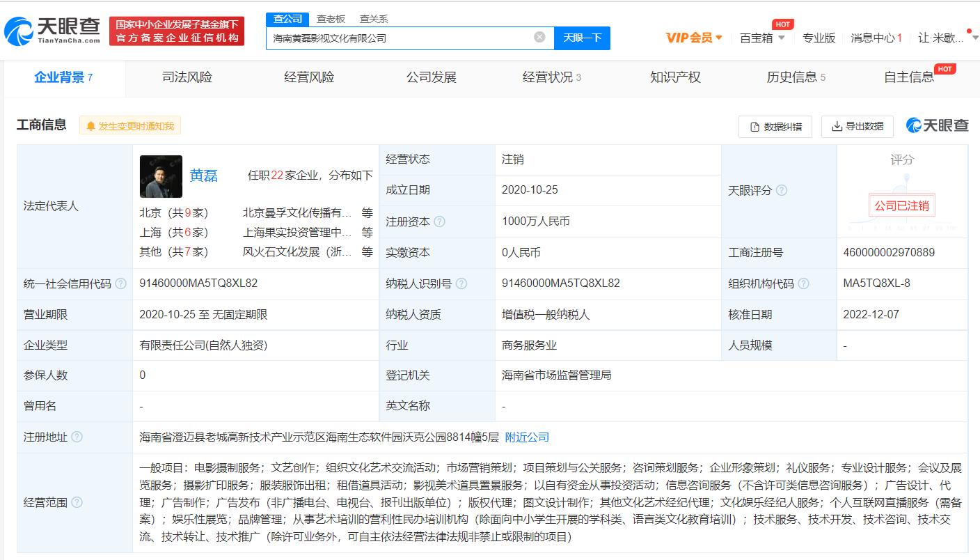Click the 成立日期 value 2020-10-25
This screenshot has height=560, width=980.
point(530,190)
